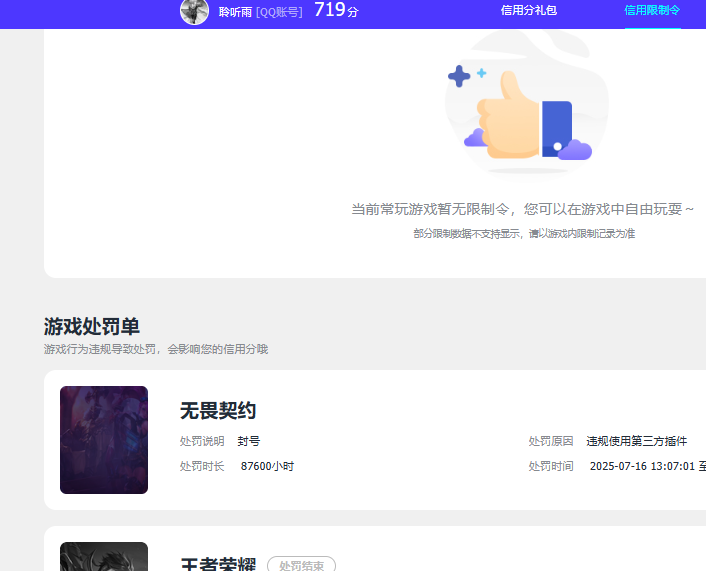Click the user avatar in header

coord(195,11)
